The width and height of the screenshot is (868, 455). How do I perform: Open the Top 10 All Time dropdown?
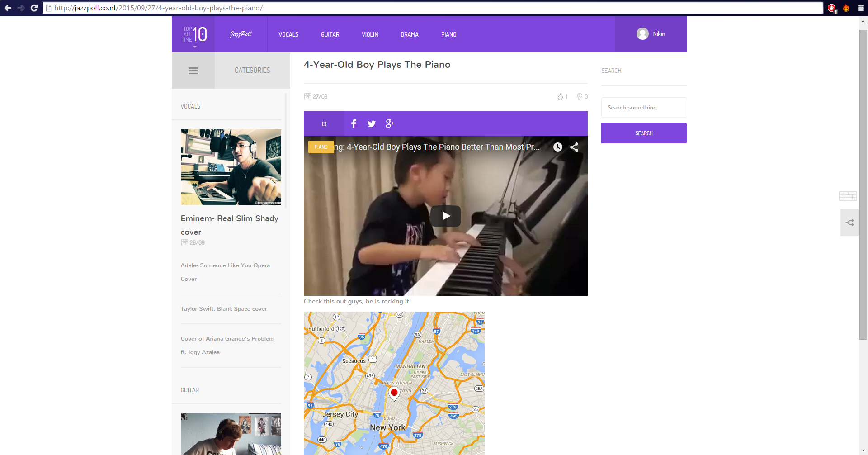193,35
